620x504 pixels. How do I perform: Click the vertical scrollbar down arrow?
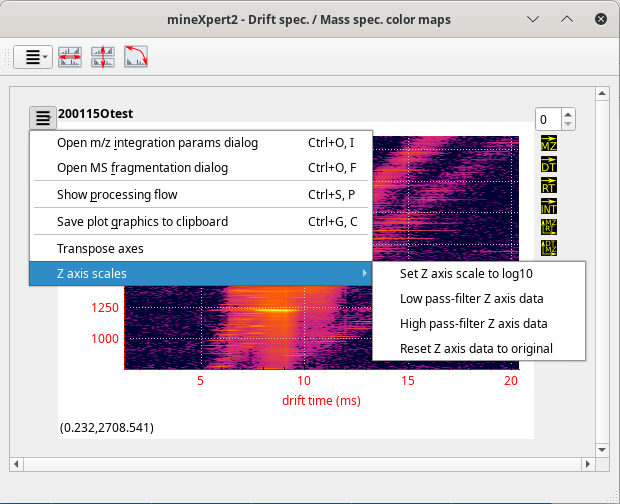click(x=602, y=447)
